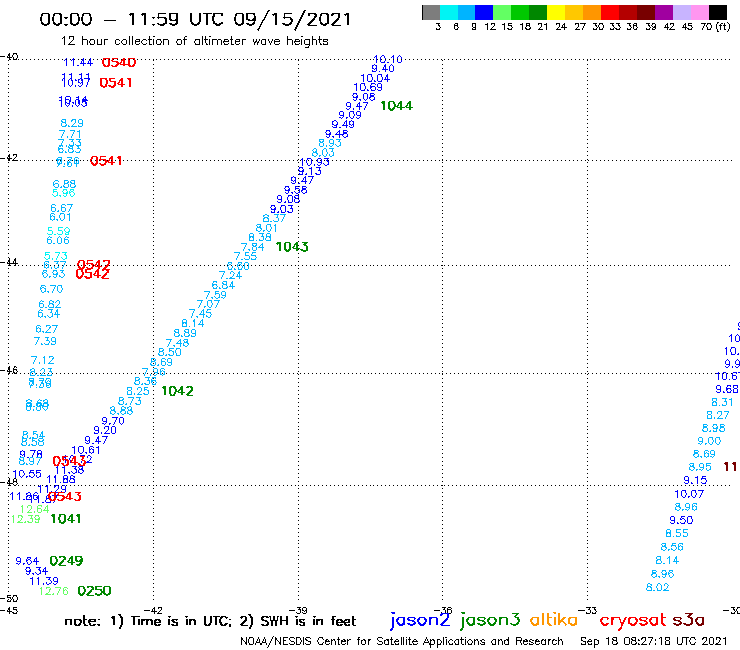Pick the purple 42 ft legend swatch

(x=664, y=12)
